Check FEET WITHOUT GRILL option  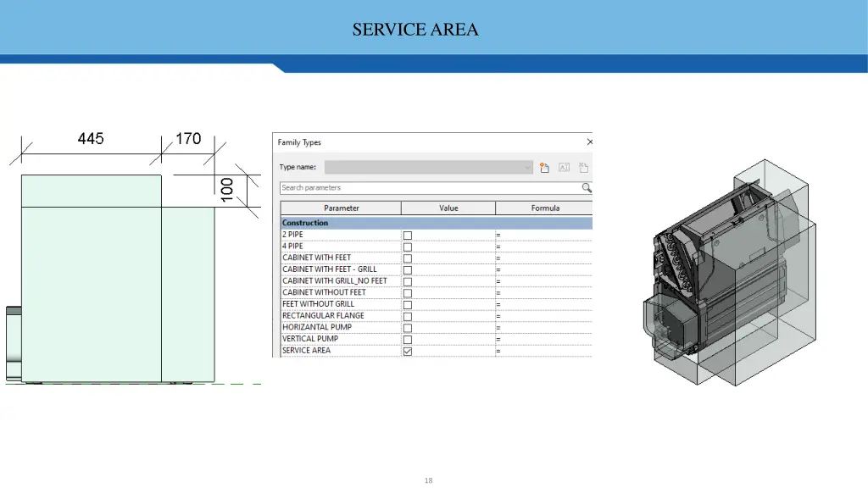point(408,305)
